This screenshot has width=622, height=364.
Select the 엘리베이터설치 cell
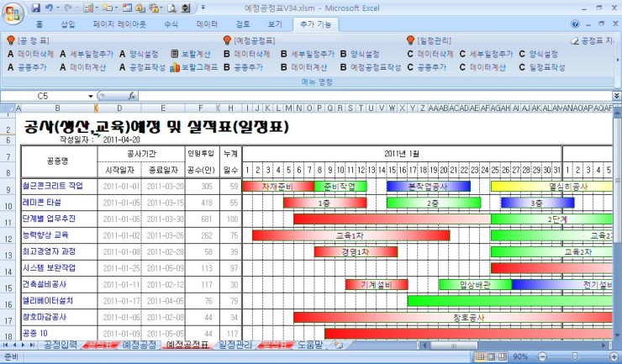coord(59,301)
